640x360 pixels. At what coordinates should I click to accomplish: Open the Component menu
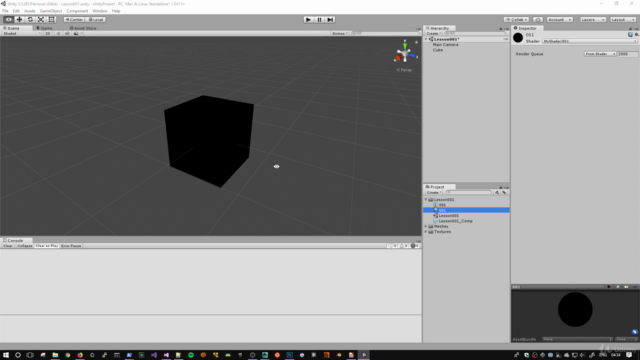point(77,11)
